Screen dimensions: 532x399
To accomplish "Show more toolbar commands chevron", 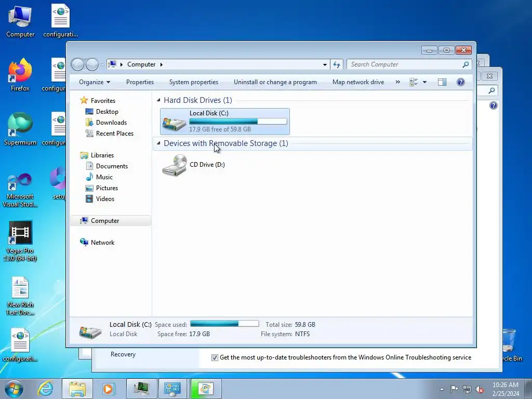I will tap(397, 82).
